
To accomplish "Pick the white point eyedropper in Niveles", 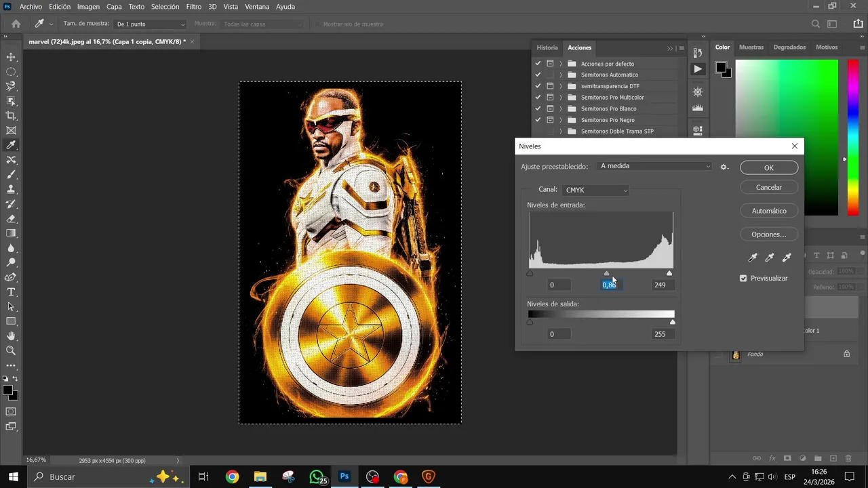I will tap(787, 258).
